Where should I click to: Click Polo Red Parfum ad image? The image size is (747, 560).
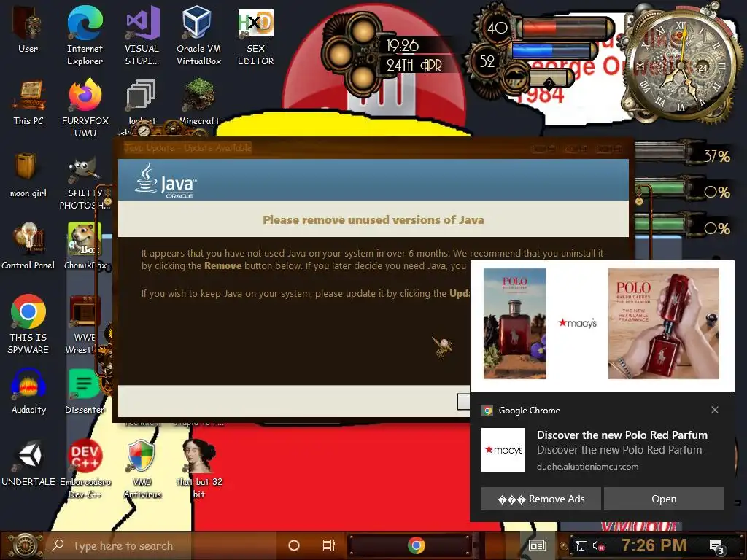[602, 325]
